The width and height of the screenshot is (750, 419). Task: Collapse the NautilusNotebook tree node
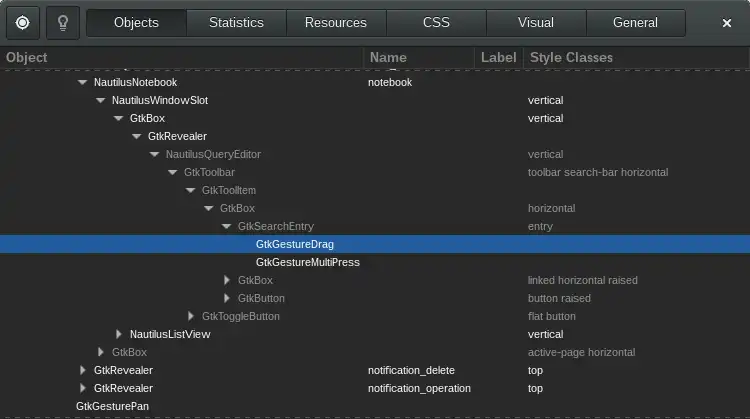click(82, 82)
